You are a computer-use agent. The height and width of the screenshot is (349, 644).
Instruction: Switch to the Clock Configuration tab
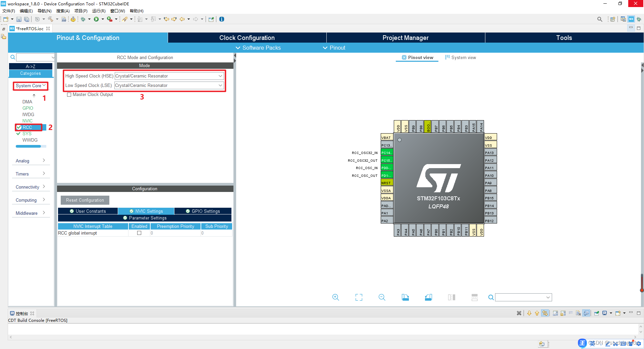[x=247, y=38]
